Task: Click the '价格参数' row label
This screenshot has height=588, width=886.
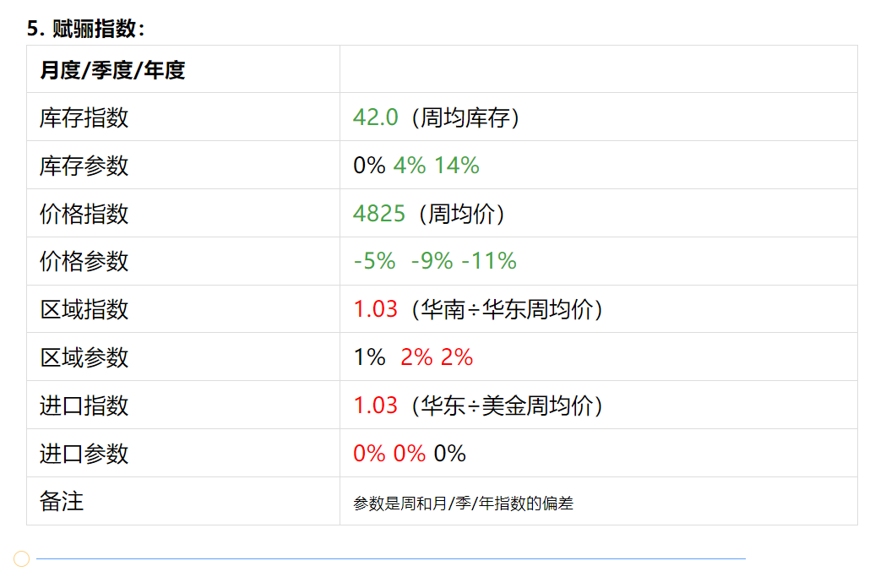Action: 84,261
